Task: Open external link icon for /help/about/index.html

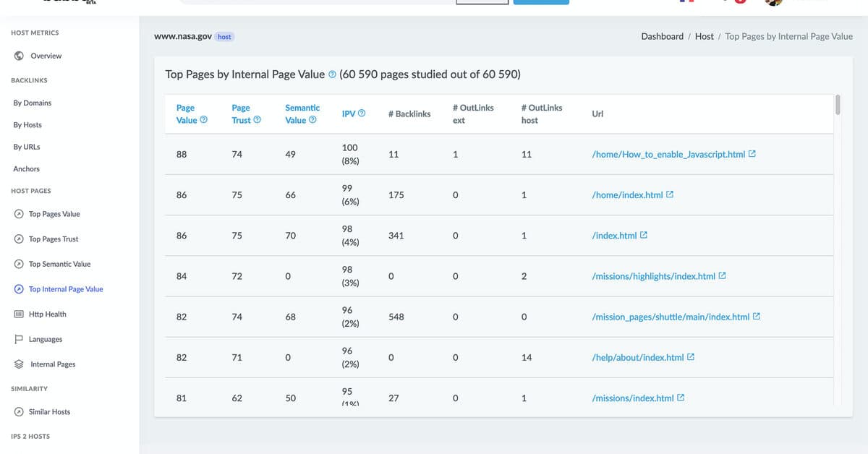Action: pyautogui.click(x=691, y=357)
